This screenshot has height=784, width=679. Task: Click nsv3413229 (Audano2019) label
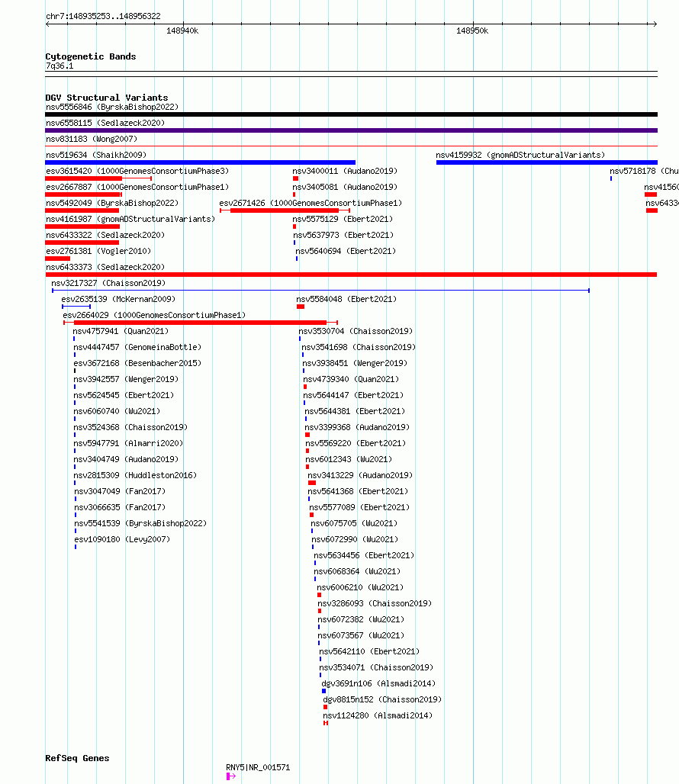point(360,475)
